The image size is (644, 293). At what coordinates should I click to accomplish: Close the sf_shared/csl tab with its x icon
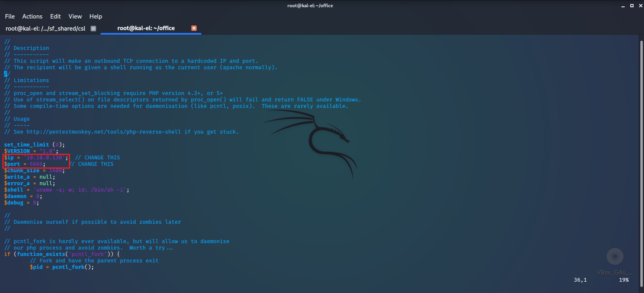[x=93, y=28]
